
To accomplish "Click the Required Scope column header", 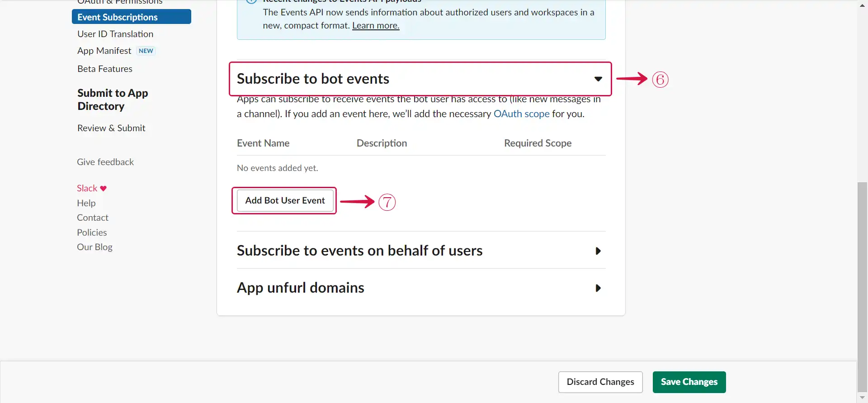I will [x=538, y=143].
